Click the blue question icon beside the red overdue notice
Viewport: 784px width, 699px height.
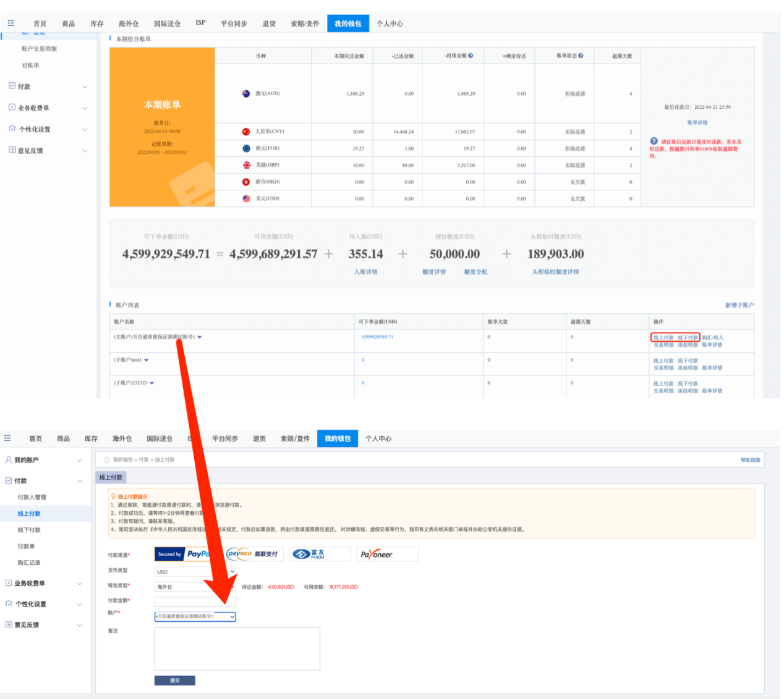[654, 142]
